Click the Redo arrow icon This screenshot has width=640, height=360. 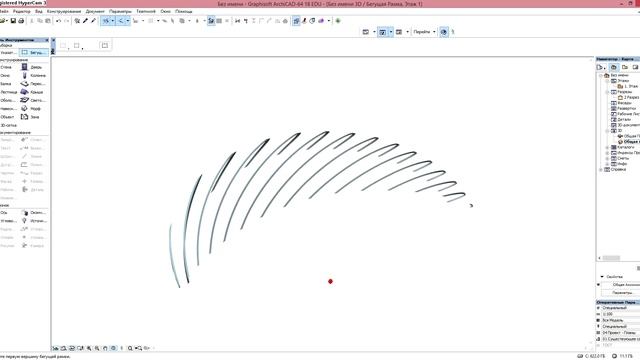[x=67, y=21]
